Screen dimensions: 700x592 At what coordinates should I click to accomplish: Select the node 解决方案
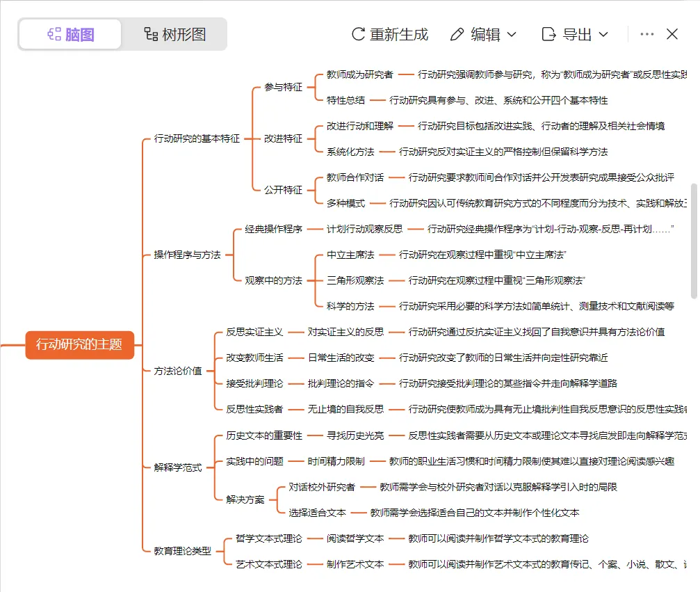tap(245, 500)
